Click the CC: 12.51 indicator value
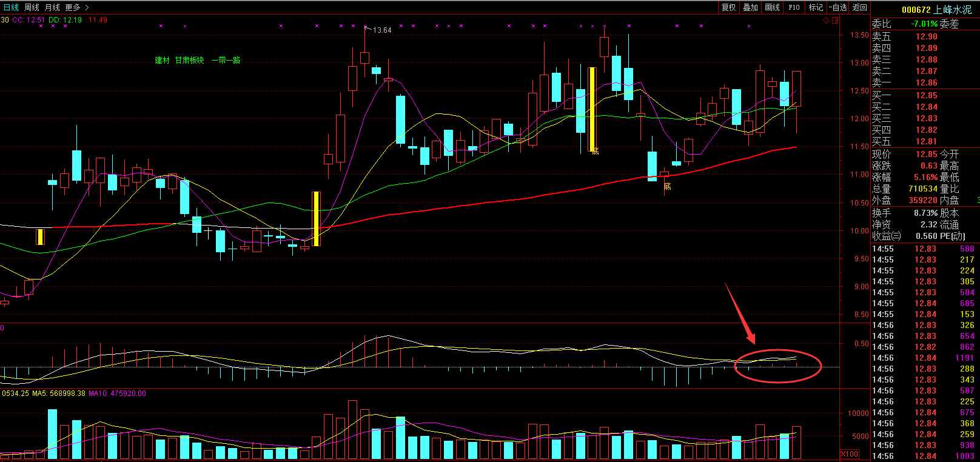This screenshot has height=462, width=980. tap(29, 20)
